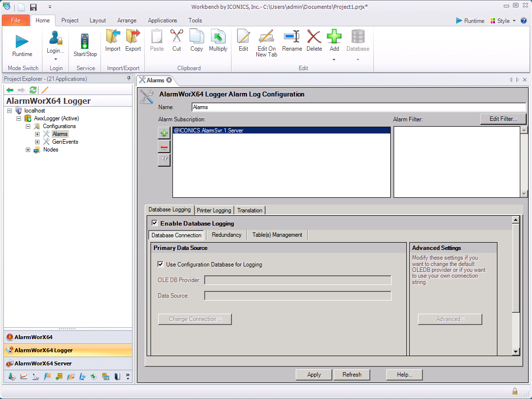The width and height of the screenshot is (532, 399).
Task: Click the Rename icon
Action: (292, 37)
